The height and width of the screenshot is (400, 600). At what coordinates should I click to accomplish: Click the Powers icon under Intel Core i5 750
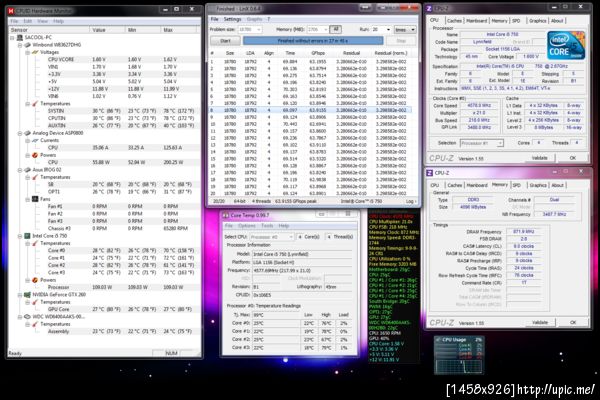(35, 280)
